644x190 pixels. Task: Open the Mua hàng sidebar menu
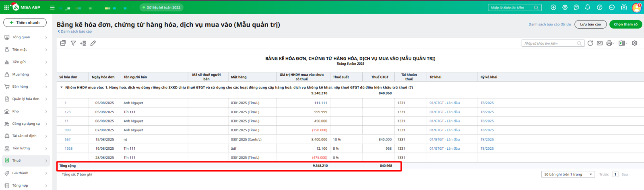tap(21, 74)
